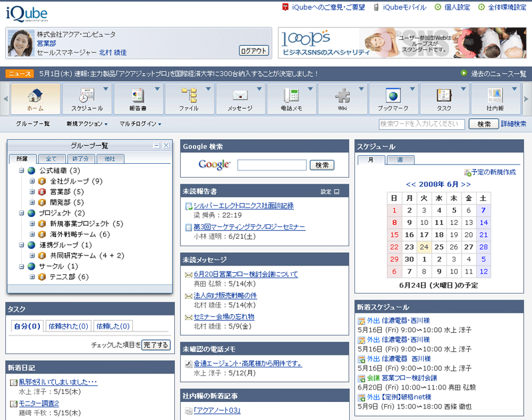Open the 報告書 dropdown arrow

pyautogui.click(x=157, y=89)
